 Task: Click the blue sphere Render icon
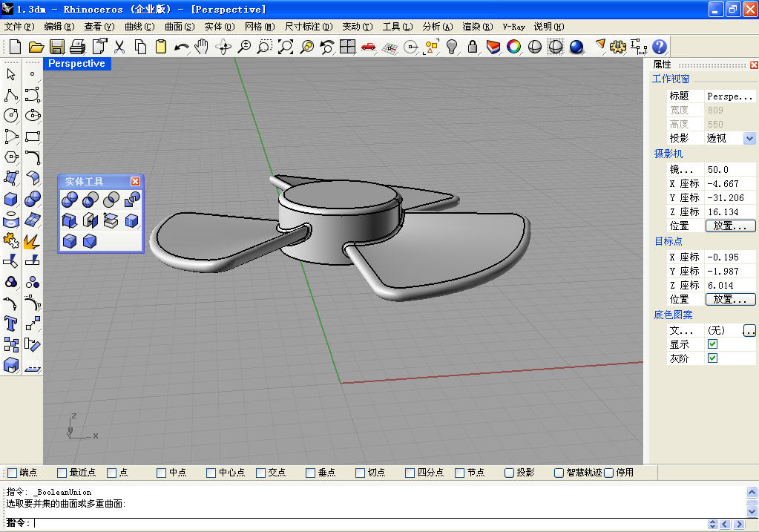tap(576, 47)
